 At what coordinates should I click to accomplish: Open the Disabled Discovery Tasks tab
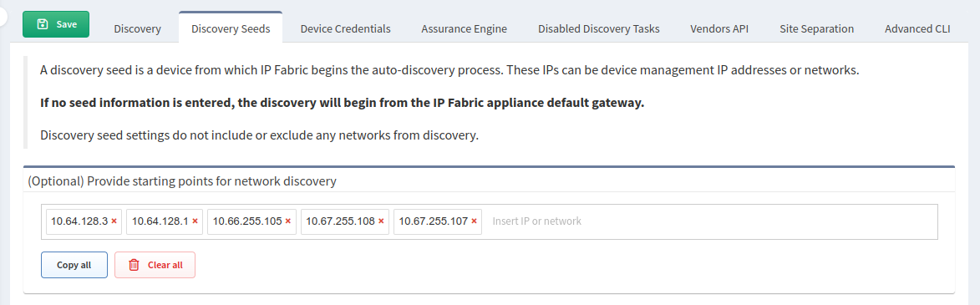pyautogui.click(x=599, y=28)
